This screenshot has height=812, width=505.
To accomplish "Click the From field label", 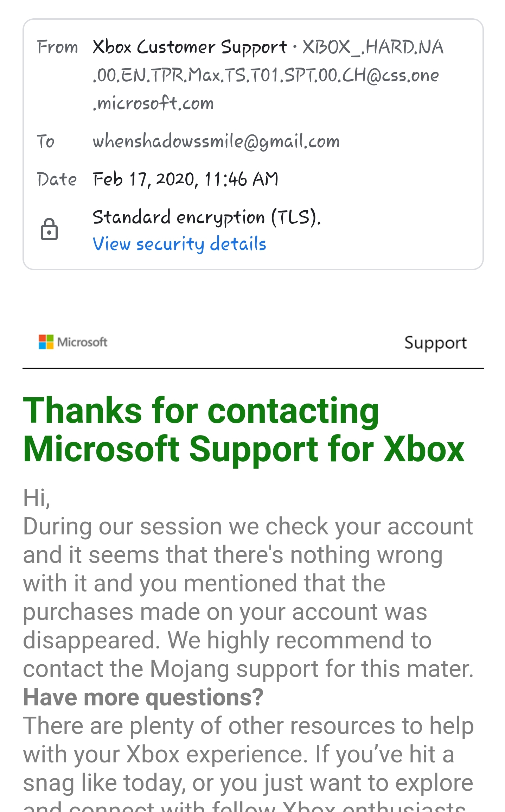I will tap(57, 47).
